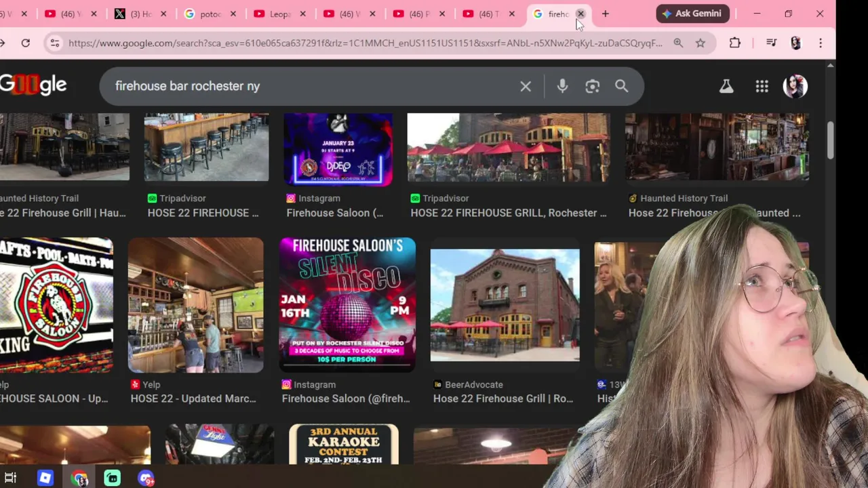Viewport: 868px width, 488px height.
Task: Open the Yelp bar interior thumbnail
Action: pyautogui.click(x=195, y=305)
